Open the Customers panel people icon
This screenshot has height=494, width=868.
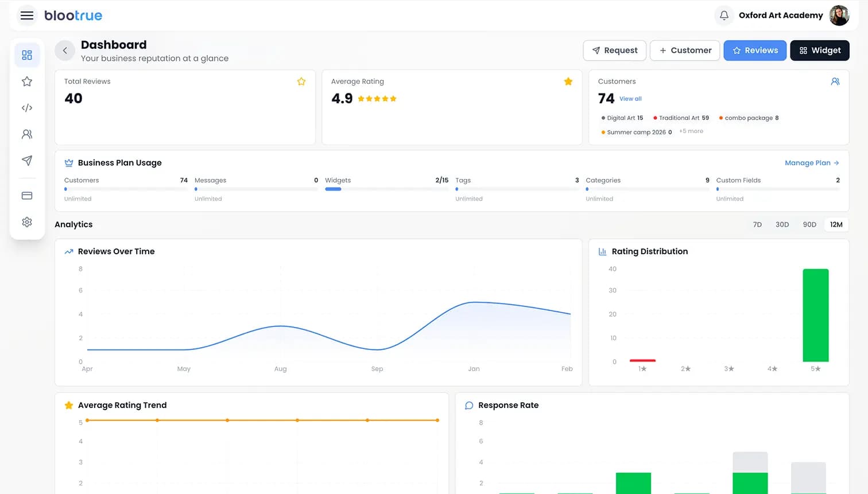point(835,81)
